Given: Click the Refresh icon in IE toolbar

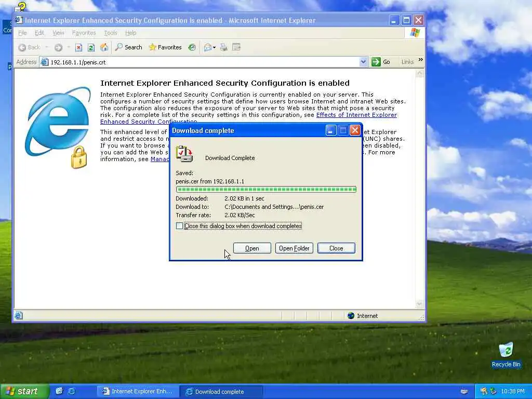Looking at the screenshot, I should tap(91, 47).
